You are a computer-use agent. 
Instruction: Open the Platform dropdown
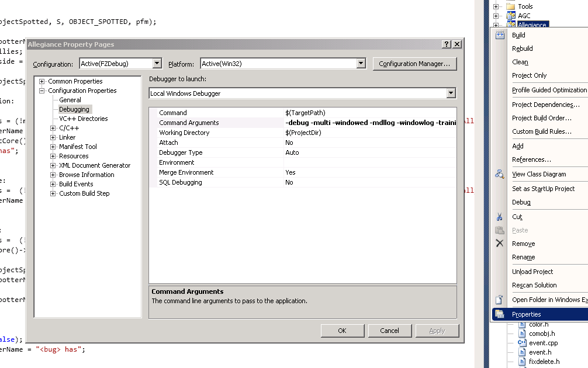[x=361, y=64]
